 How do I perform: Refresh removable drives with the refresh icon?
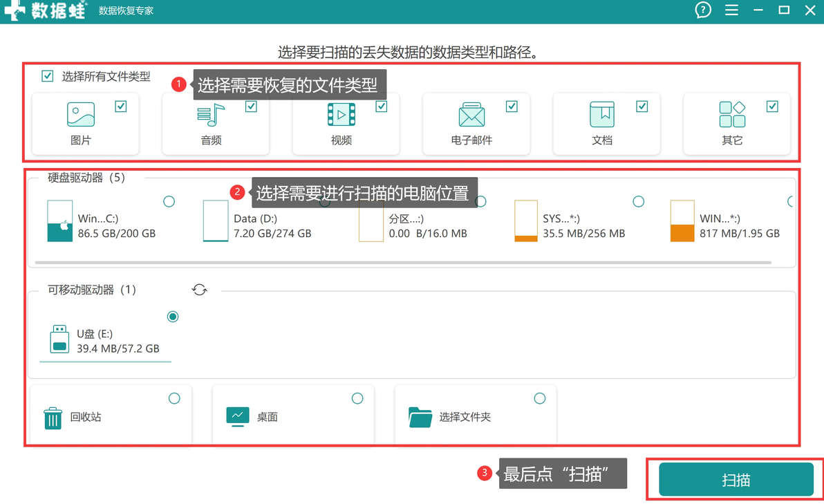tap(199, 290)
